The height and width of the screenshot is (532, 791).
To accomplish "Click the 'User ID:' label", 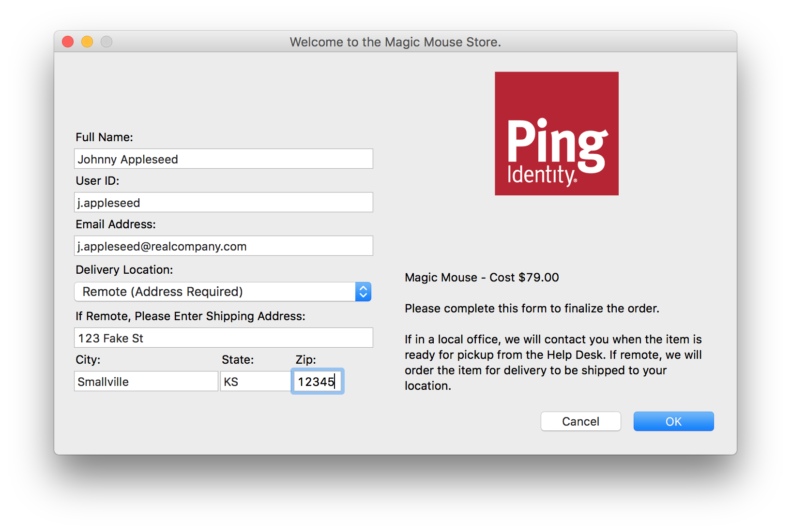I will (97, 180).
